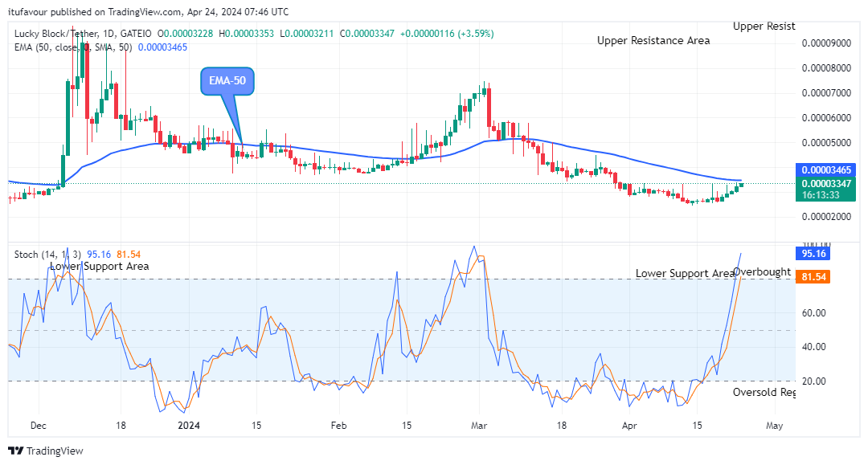868x465 pixels.
Task: Click the EMA value 0.00003465 in legend
Action: (162, 47)
